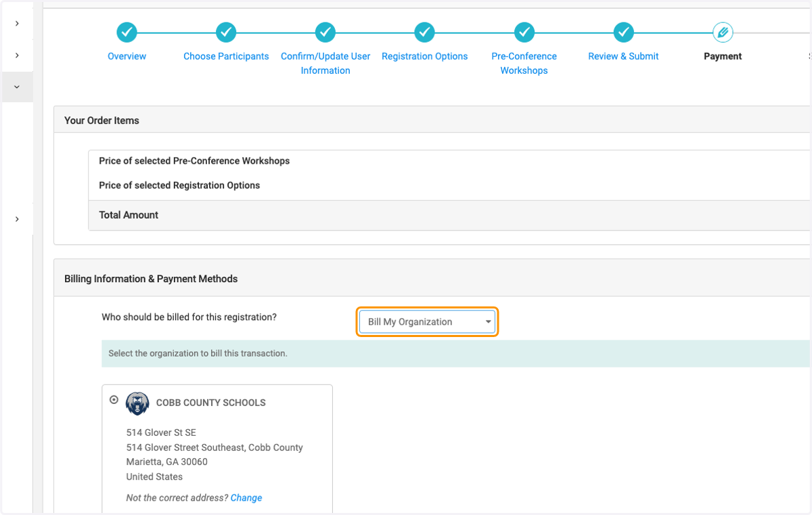Collapse the highlighted sidebar down chevron
This screenshot has width=812, height=515.
[17, 87]
